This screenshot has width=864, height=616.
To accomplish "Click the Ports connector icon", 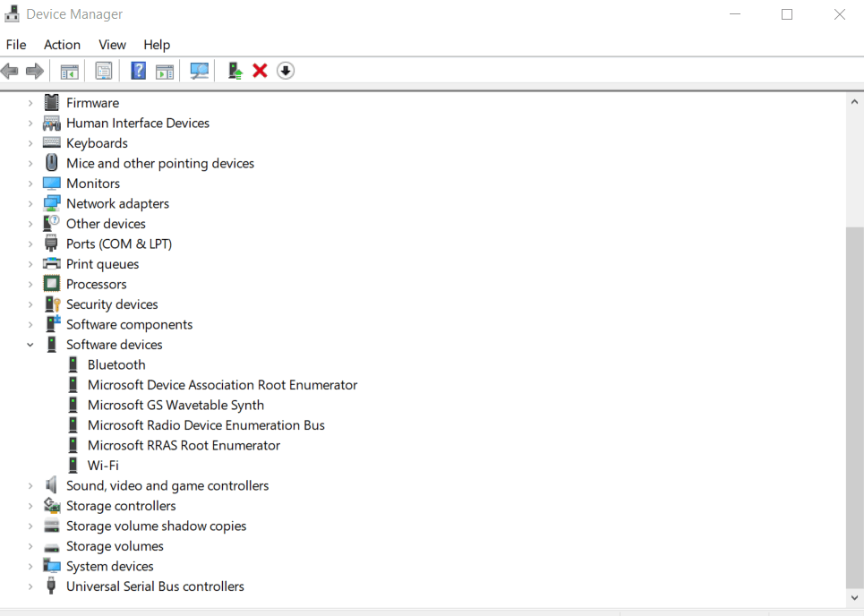I will [51, 243].
